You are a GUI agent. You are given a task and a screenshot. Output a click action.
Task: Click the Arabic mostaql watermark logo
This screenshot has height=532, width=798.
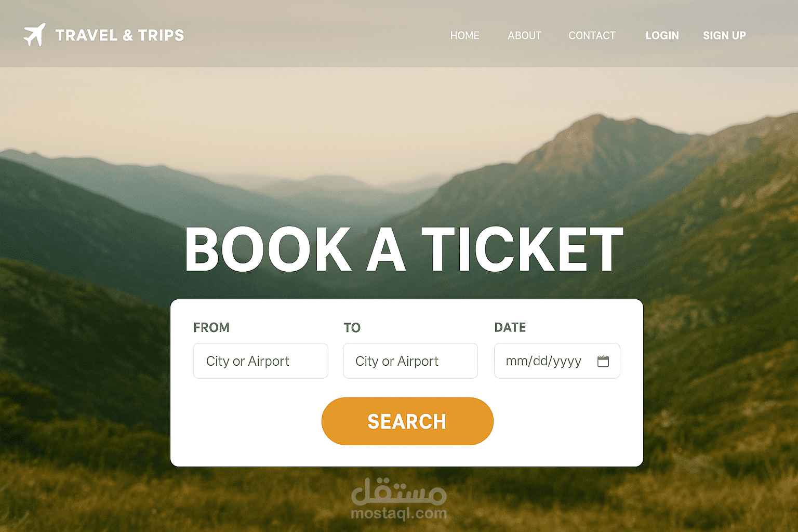click(399, 491)
